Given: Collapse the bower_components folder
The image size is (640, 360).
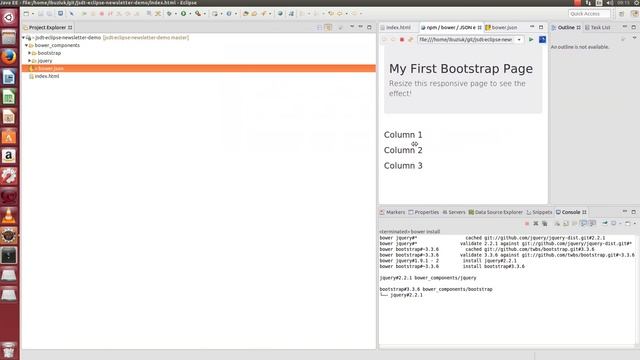Looking at the screenshot, I should tap(27, 45).
